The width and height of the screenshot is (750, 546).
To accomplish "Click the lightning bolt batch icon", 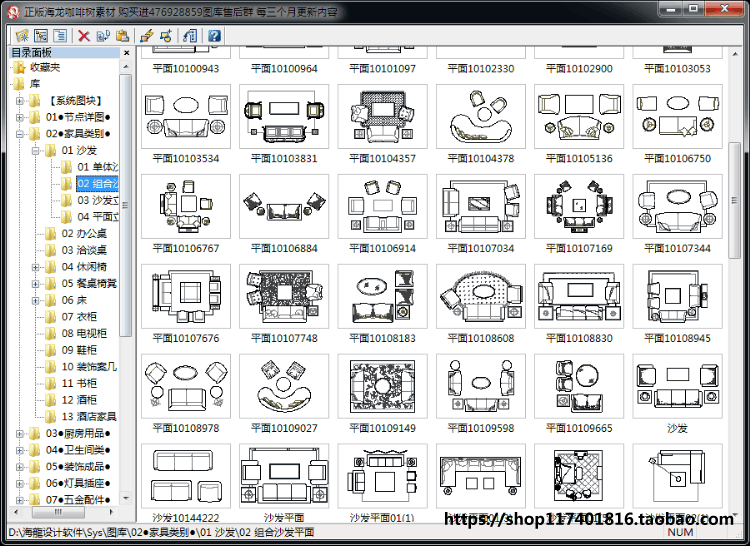I will coord(147,36).
